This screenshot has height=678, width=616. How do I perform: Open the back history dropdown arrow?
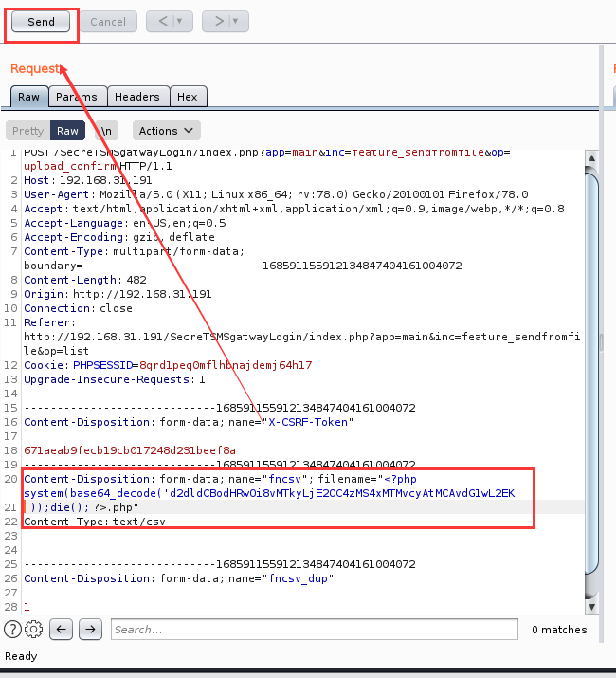180,21
